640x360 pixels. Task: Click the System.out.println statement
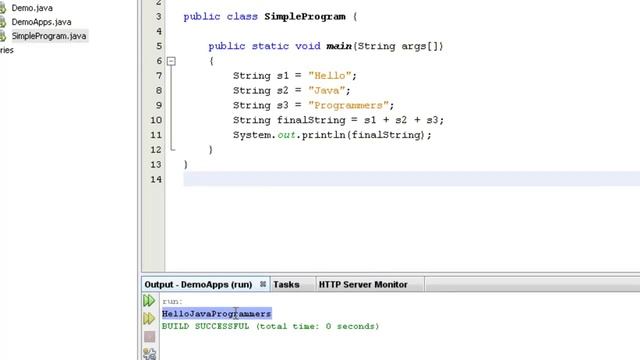(332, 135)
